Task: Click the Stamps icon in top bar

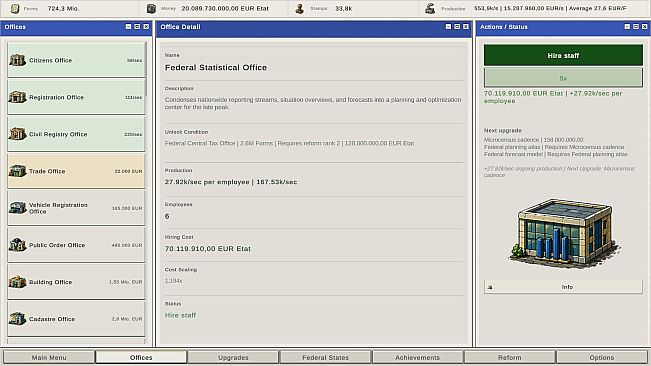Action: (x=299, y=8)
